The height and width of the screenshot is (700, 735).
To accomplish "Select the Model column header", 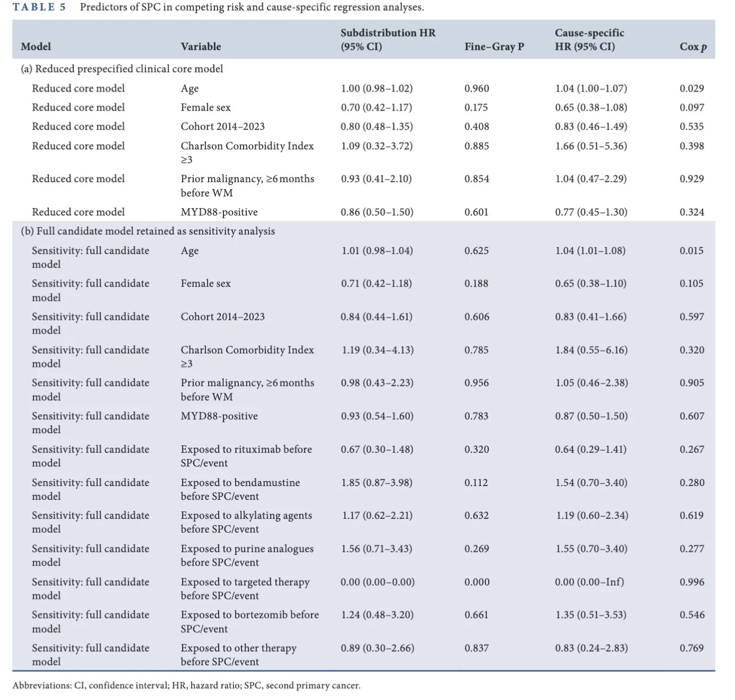I will coord(35,47).
